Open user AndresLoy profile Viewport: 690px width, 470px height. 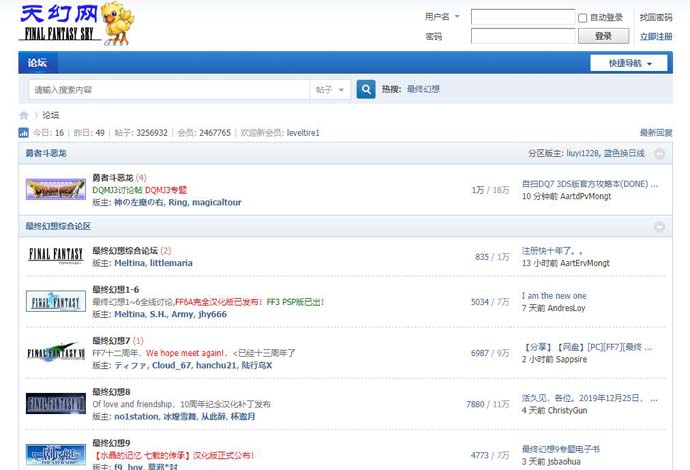coord(565,308)
